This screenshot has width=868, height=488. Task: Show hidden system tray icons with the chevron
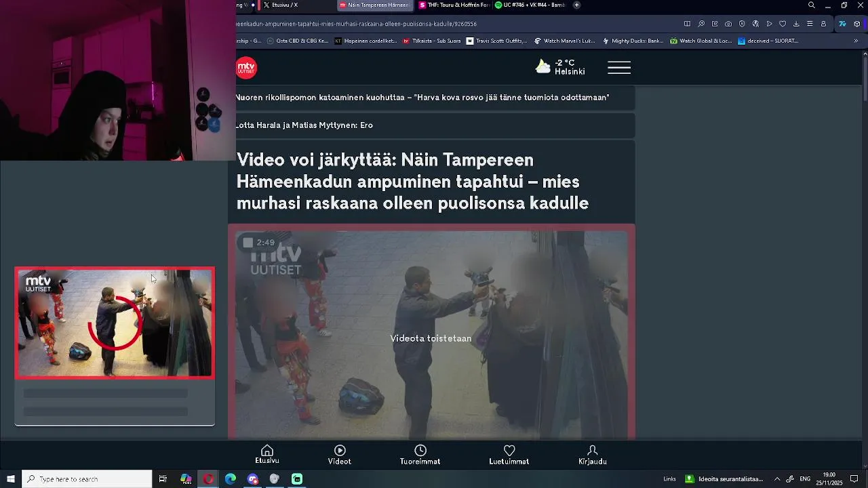point(777,479)
